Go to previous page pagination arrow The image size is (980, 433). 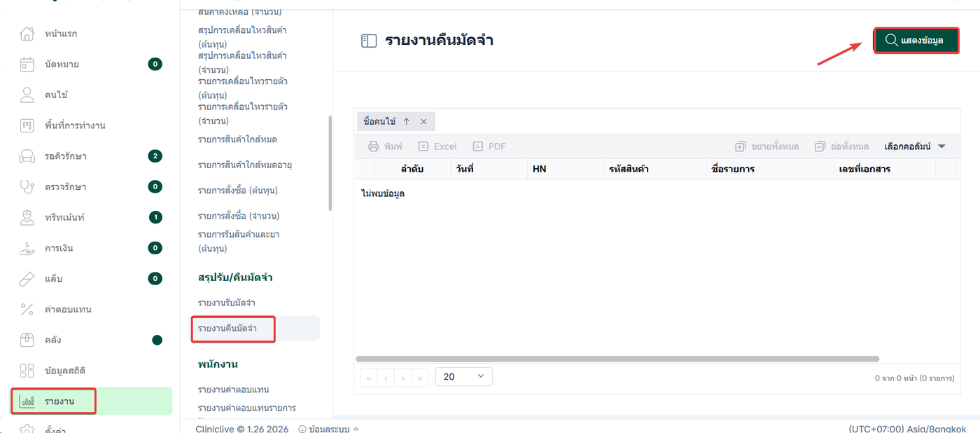click(x=386, y=378)
